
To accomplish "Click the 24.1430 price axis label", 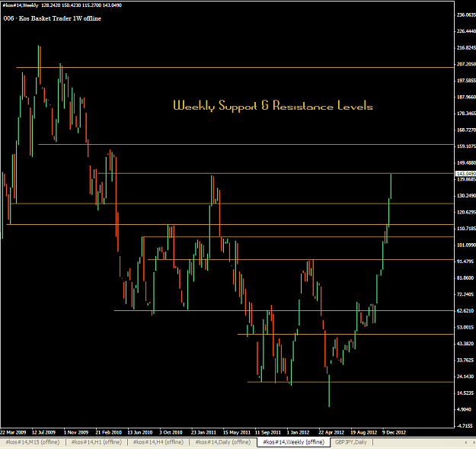I will click(x=465, y=377).
